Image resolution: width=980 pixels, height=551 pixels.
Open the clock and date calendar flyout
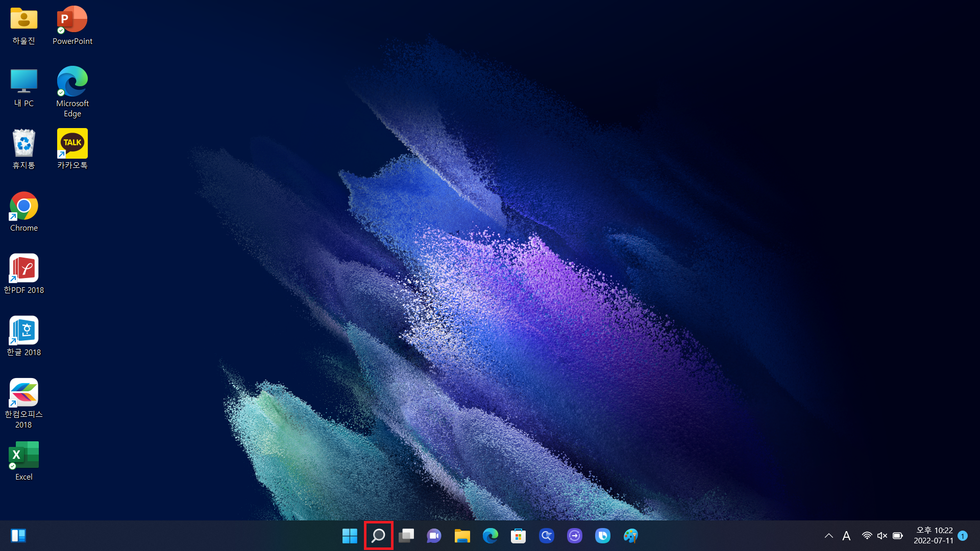point(934,536)
